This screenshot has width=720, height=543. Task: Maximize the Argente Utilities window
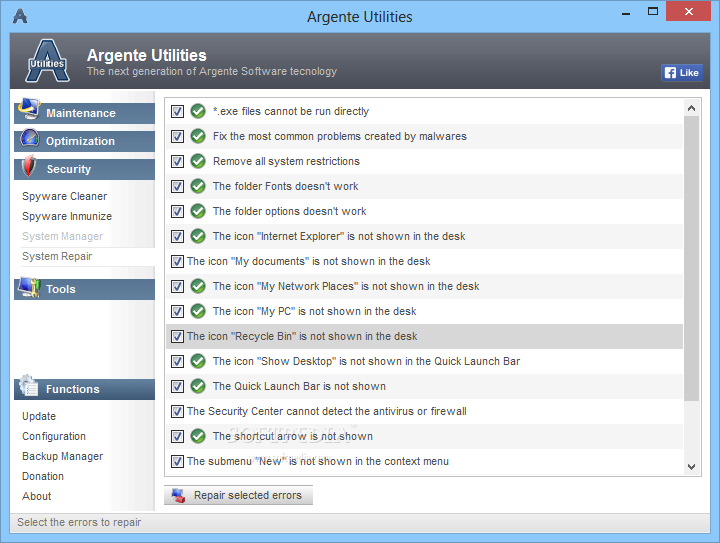coord(652,11)
